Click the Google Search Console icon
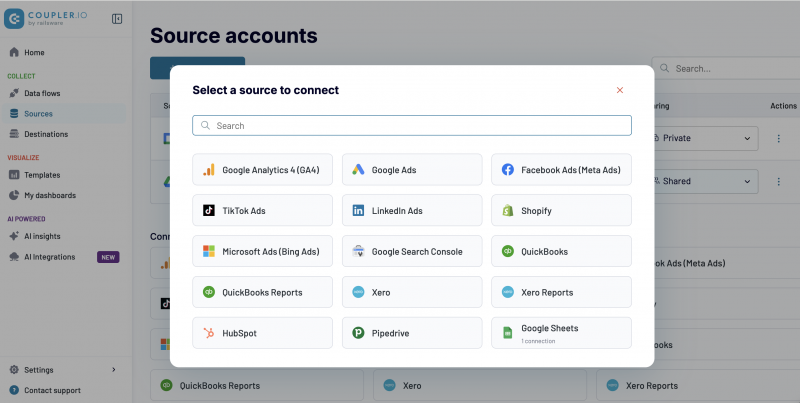 [358, 251]
